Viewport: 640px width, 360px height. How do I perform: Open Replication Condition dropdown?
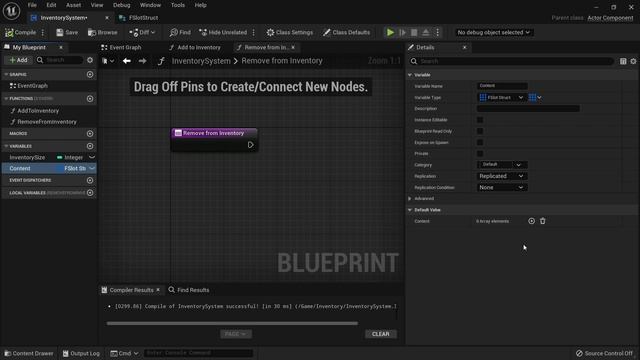(502, 187)
